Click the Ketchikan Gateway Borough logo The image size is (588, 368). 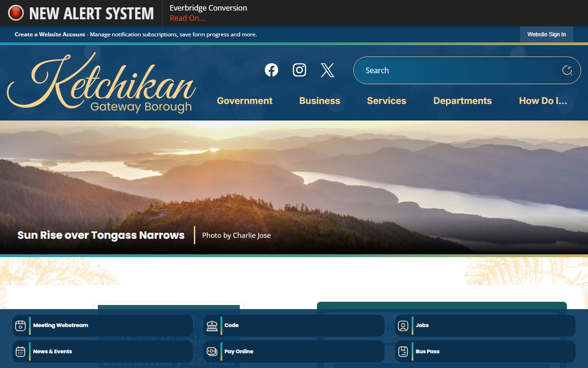pyautogui.click(x=102, y=83)
